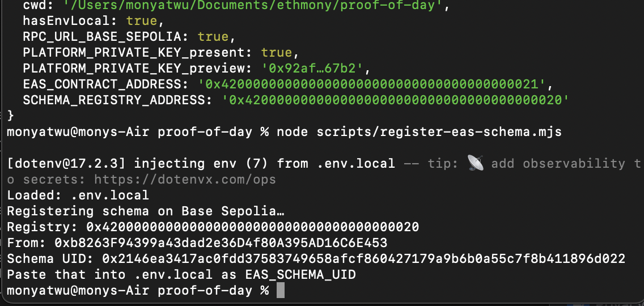
Task: Click the 'Registering schema on Base Sepolia…' line
Action: click(x=146, y=211)
